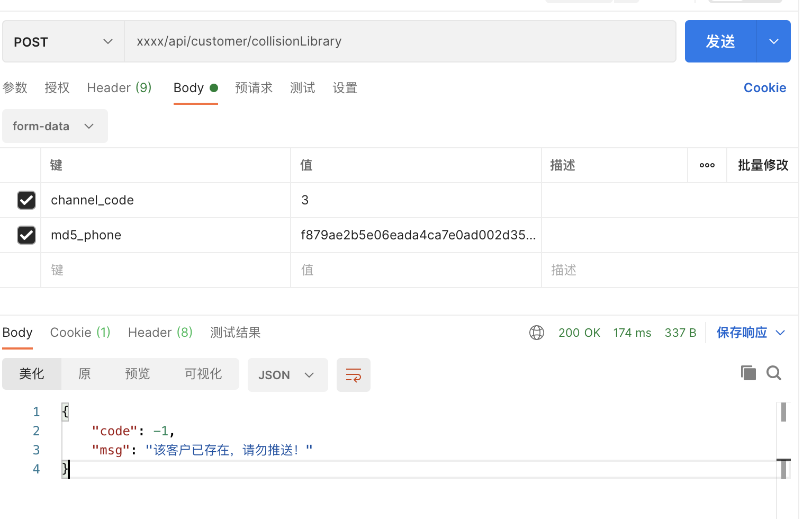Click the 保存响应 save response button
812x519 pixels.
(x=742, y=333)
